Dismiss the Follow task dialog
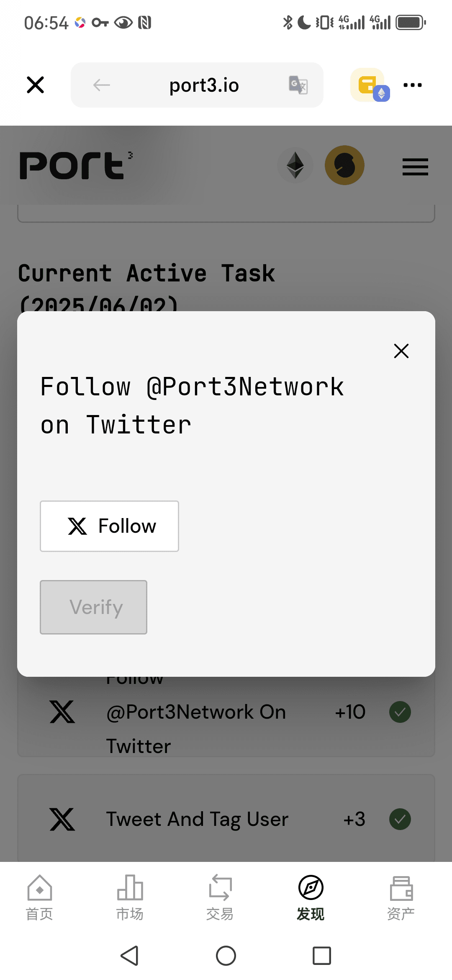The image size is (452, 980). 401,351
